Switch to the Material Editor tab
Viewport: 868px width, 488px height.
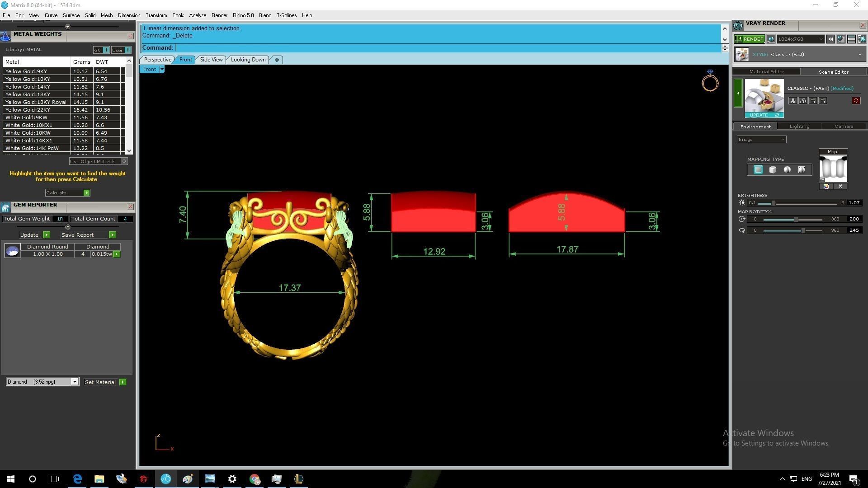(766, 72)
